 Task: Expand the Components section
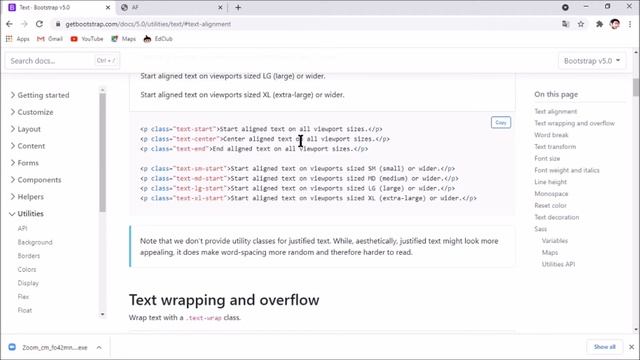coord(36,180)
